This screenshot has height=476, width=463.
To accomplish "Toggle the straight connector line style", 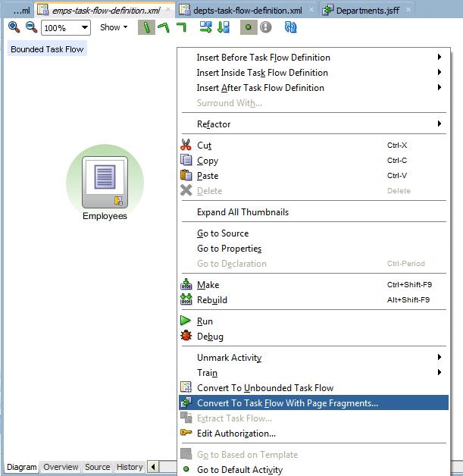I will [x=146, y=27].
